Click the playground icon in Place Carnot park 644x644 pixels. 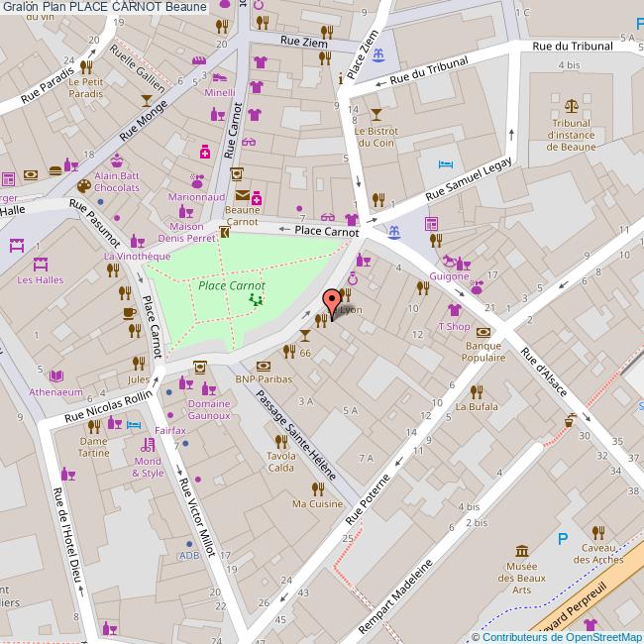tap(257, 298)
